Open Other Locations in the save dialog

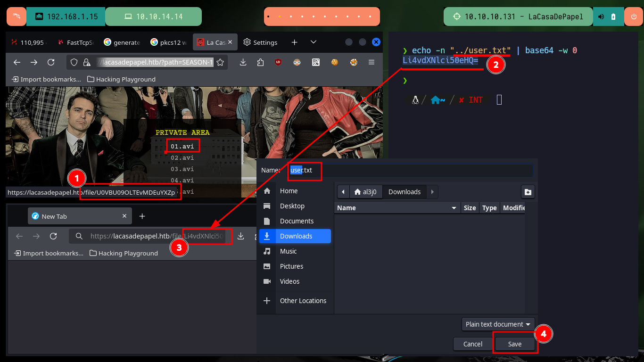295,301
